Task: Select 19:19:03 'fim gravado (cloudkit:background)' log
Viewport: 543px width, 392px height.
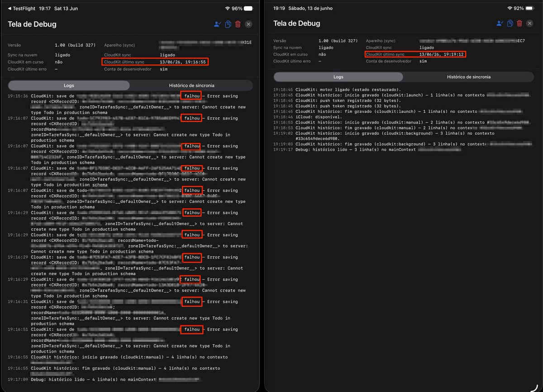Action: 402,144
